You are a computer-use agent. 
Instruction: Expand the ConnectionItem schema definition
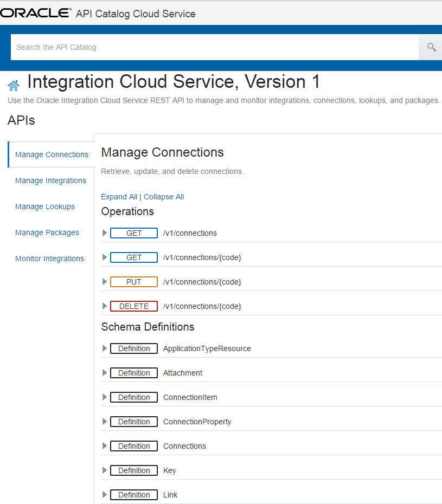104,397
